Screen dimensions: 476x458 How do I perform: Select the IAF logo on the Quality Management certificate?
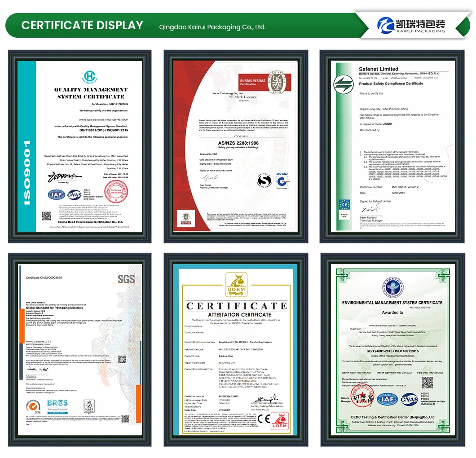click(x=57, y=194)
